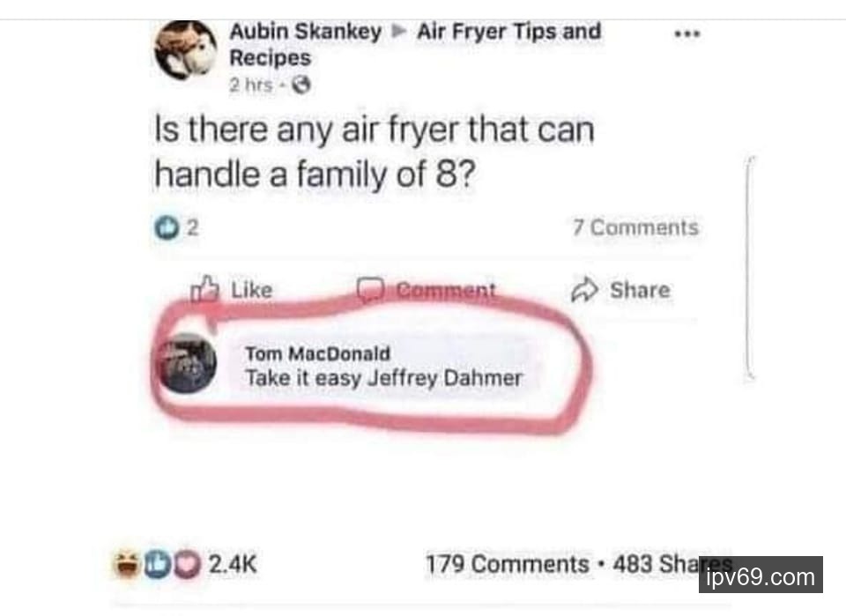
Task: Click the globe public privacy icon
Action: click(x=301, y=85)
